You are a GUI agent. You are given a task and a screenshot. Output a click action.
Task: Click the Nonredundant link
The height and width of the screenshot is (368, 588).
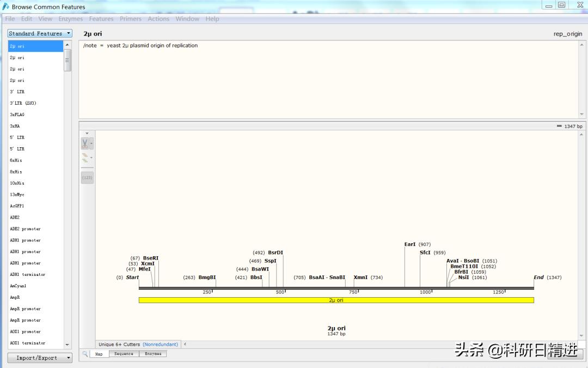(x=160, y=344)
